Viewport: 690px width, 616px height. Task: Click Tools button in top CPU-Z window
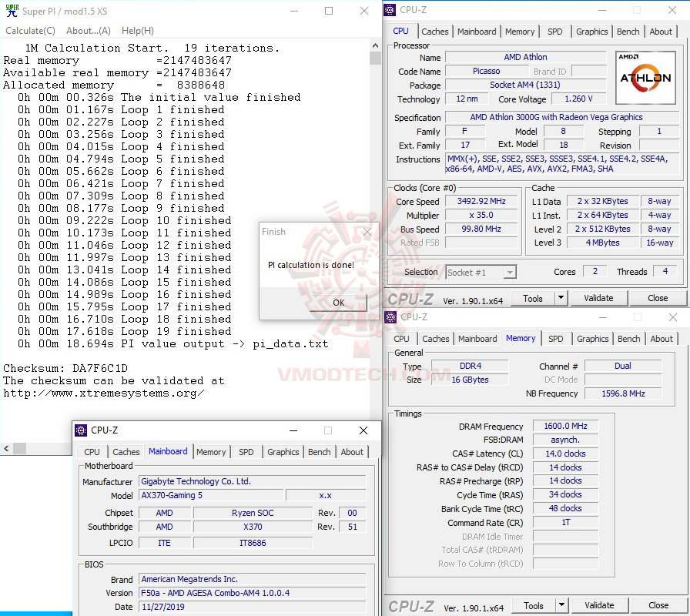pyautogui.click(x=533, y=298)
